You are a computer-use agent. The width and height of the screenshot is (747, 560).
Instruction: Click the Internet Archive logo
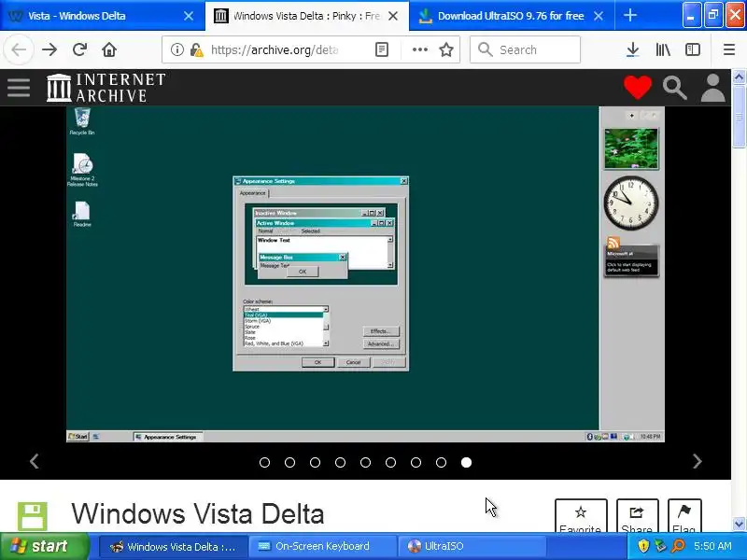(x=106, y=87)
